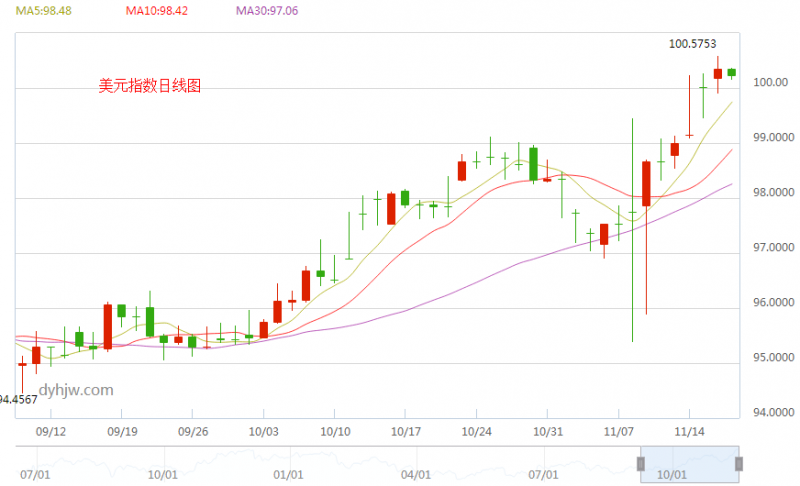
Task: Click the MA10:98.42 legend label
Action: [x=157, y=11]
